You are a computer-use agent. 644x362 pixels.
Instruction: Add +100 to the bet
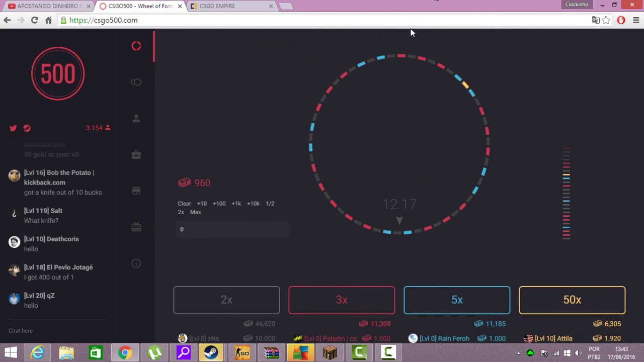point(219,204)
